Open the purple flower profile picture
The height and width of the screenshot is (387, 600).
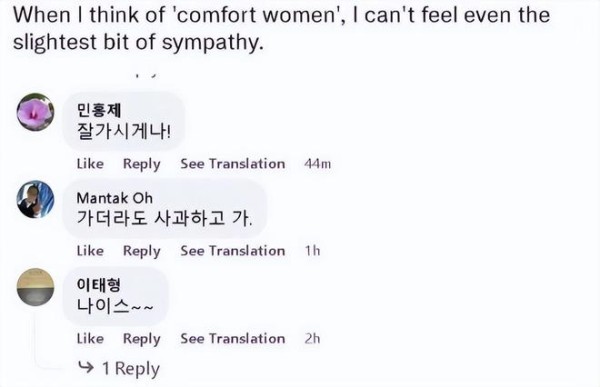pyautogui.click(x=35, y=112)
